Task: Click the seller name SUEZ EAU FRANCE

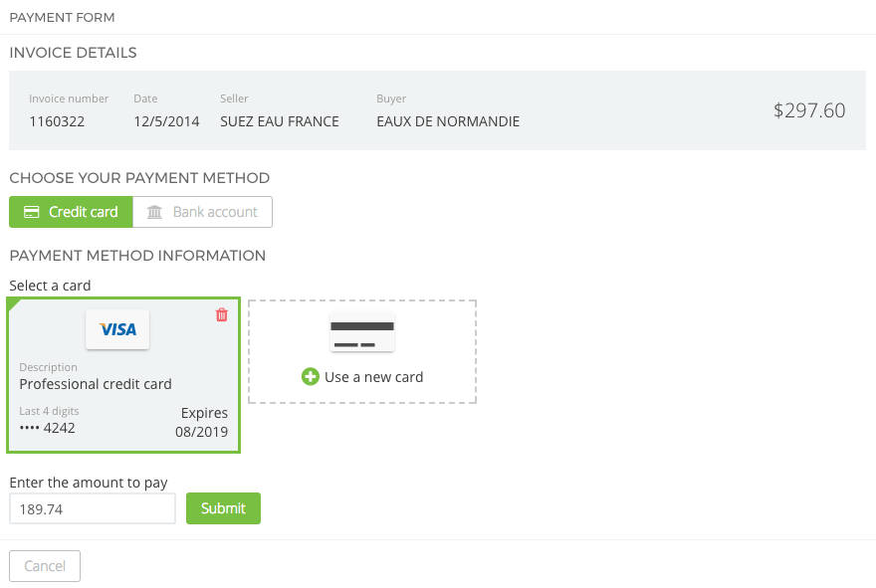Action: coord(280,121)
